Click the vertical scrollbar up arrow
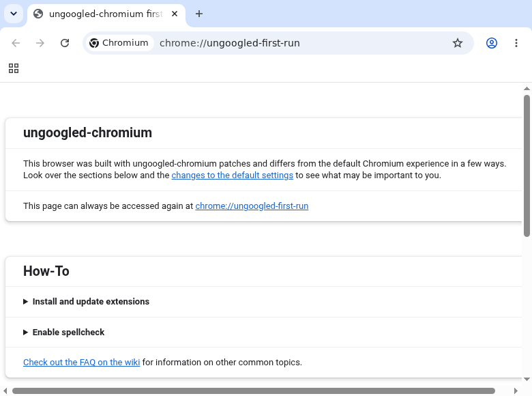The width and height of the screenshot is (532, 396). coord(527,89)
